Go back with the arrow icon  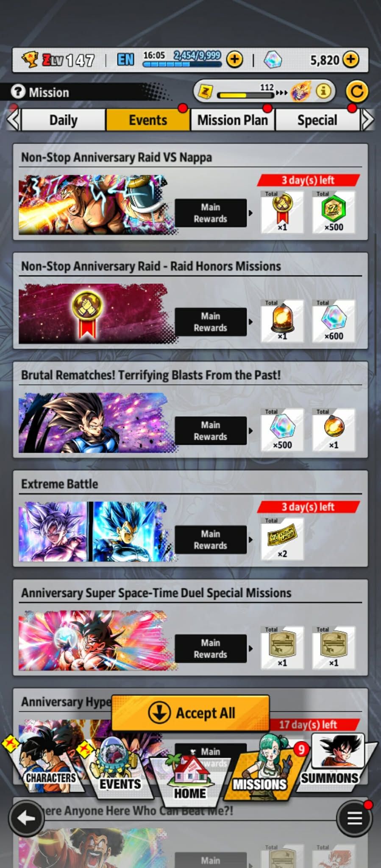(26, 818)
